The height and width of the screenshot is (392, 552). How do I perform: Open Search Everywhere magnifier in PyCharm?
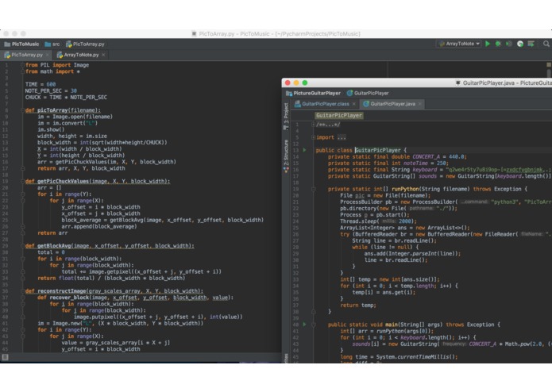[x=546, y=44]
